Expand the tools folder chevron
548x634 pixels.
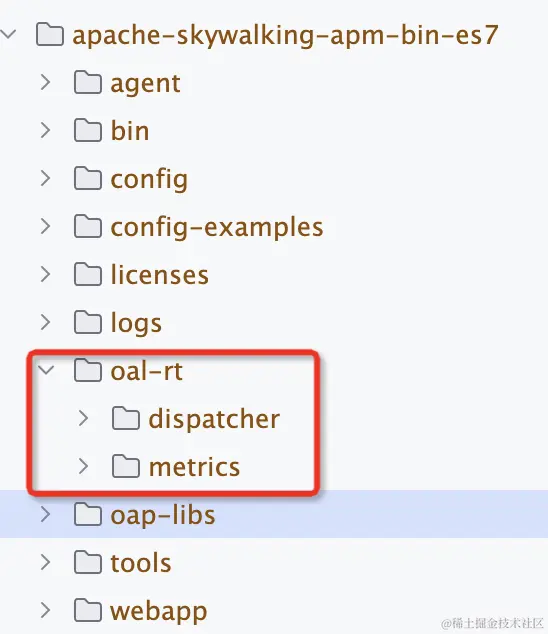[46, 562]
